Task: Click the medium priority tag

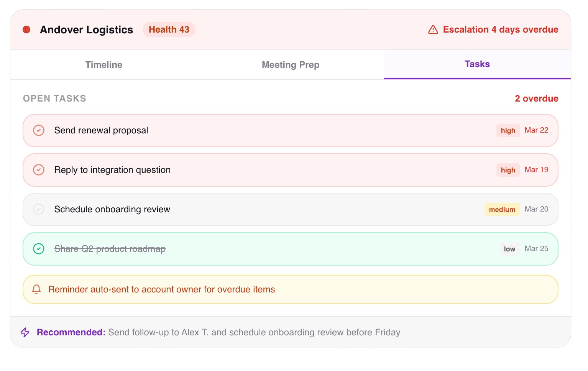Action: (502, 210)
